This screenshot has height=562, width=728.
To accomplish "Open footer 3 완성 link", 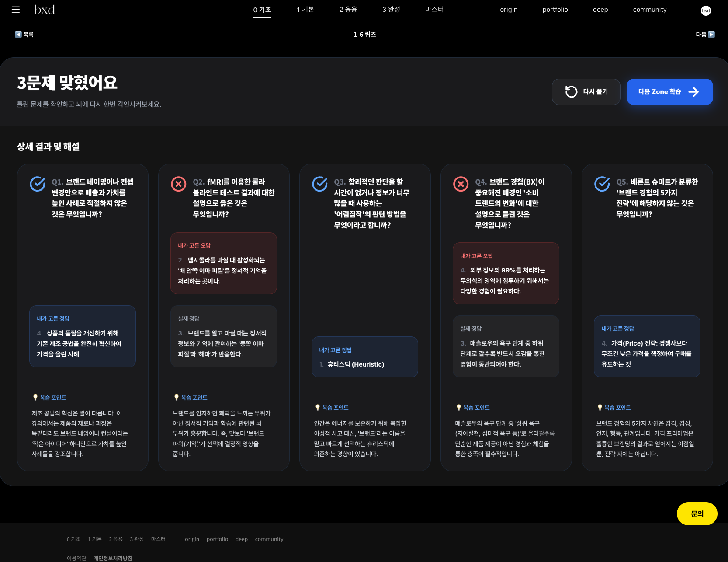I will coord(137,539).
